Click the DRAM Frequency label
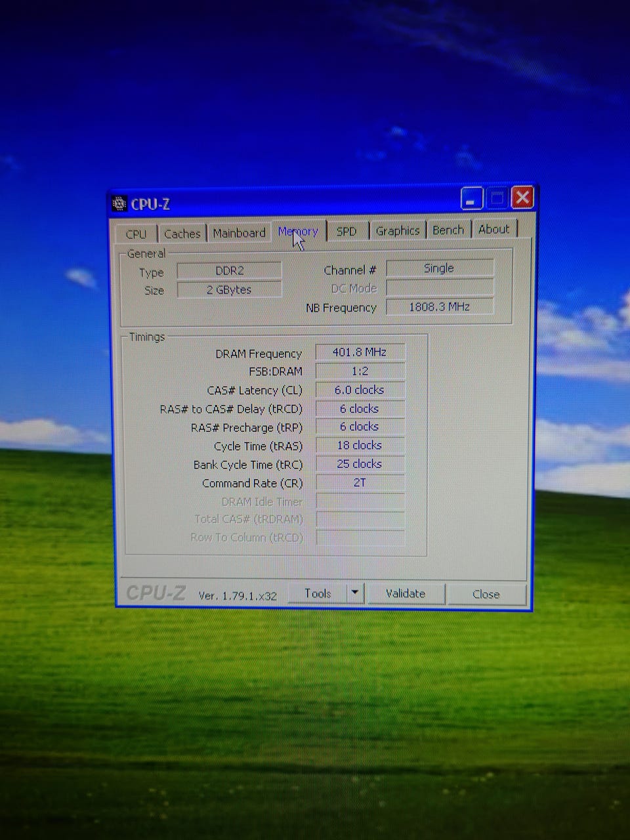The width and height of the screenshot is (630, 840). pos(259,354)
